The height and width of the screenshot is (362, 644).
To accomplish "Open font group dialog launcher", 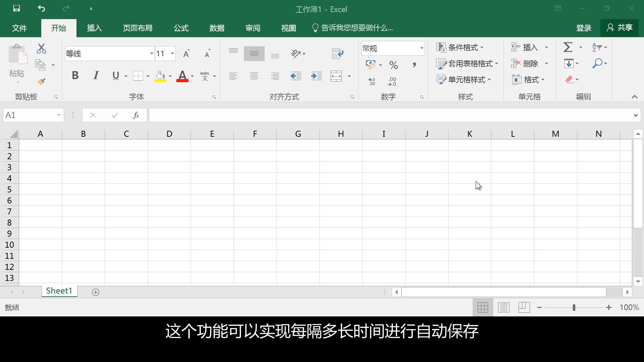I will [214, 97].
